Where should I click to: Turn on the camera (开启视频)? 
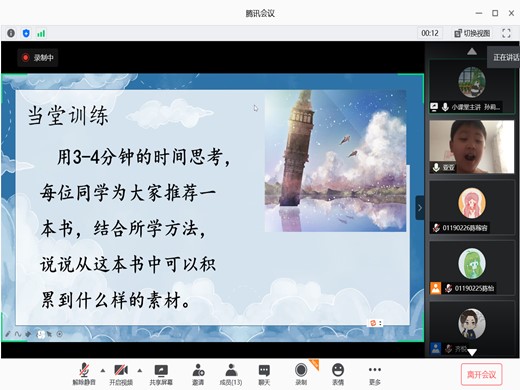(x=121, y=374)
